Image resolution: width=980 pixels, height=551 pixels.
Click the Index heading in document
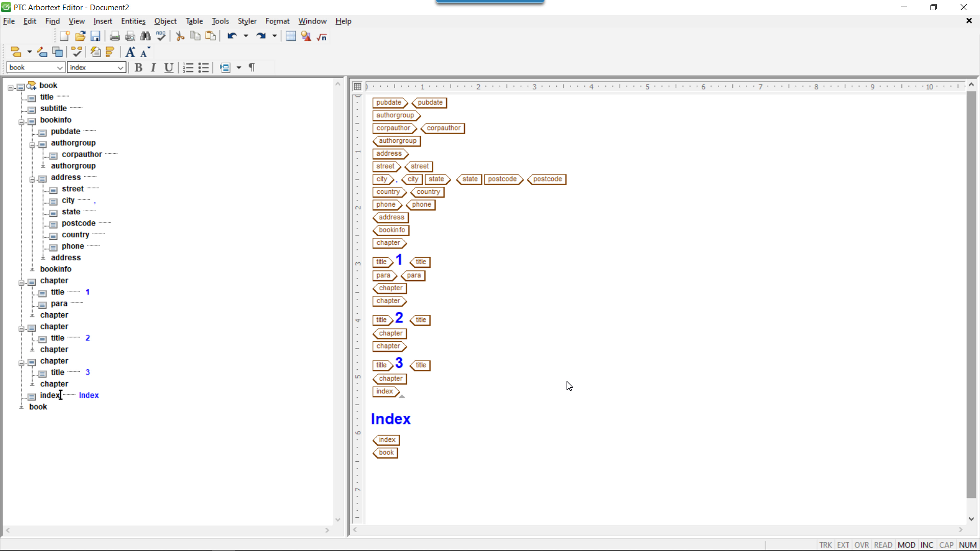pyautogui.click(x=391, y=419)
